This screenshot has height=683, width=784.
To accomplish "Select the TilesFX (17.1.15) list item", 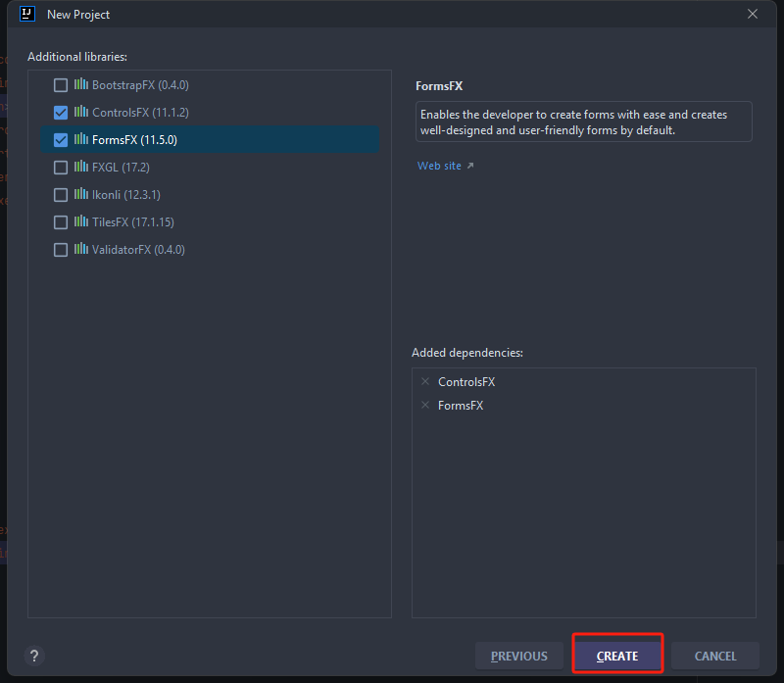I will coord(132,222).
